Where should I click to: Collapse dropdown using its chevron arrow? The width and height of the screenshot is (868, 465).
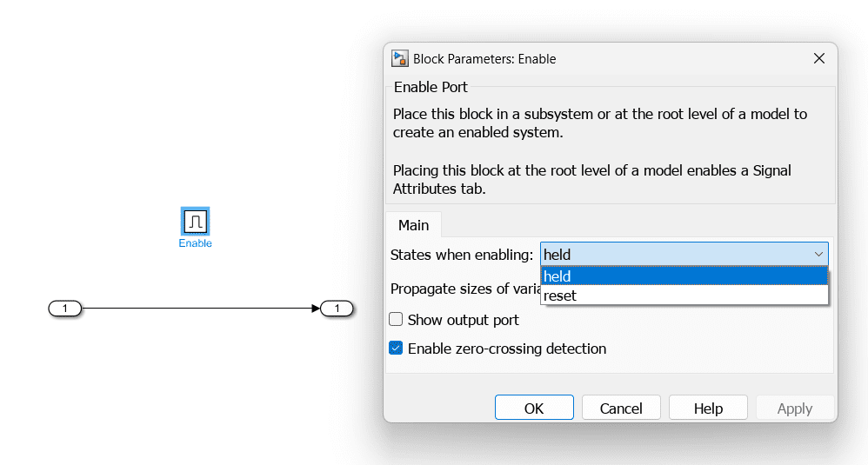[818, 254]
